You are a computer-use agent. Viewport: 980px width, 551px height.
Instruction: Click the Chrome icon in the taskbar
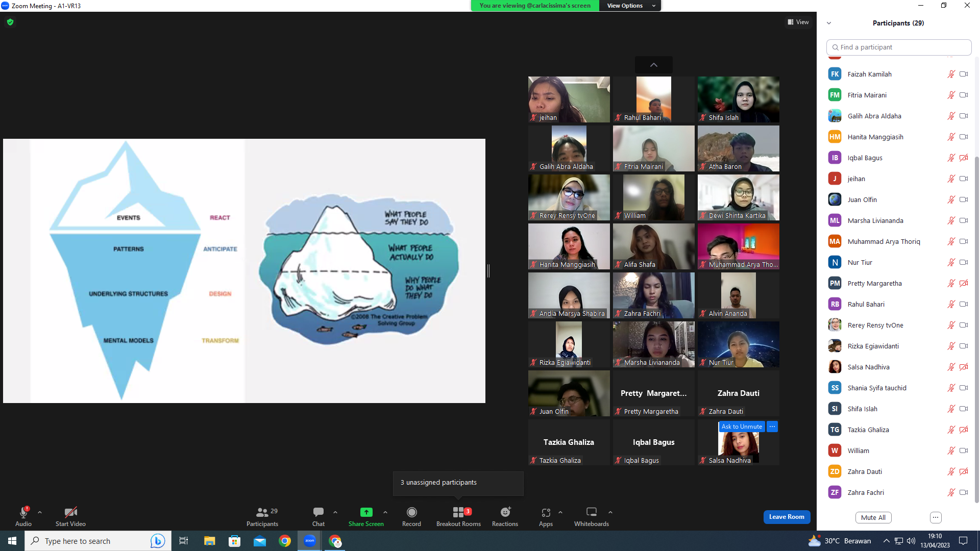285,541
